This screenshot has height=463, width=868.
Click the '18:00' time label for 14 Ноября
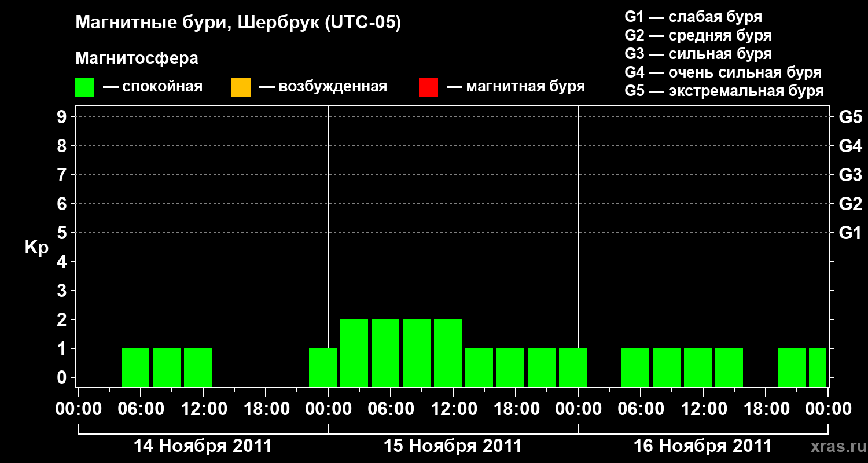click(266, 409)
